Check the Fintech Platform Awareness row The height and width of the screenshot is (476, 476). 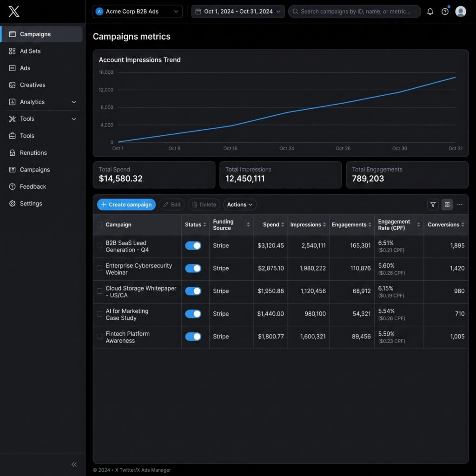[99, 337]
